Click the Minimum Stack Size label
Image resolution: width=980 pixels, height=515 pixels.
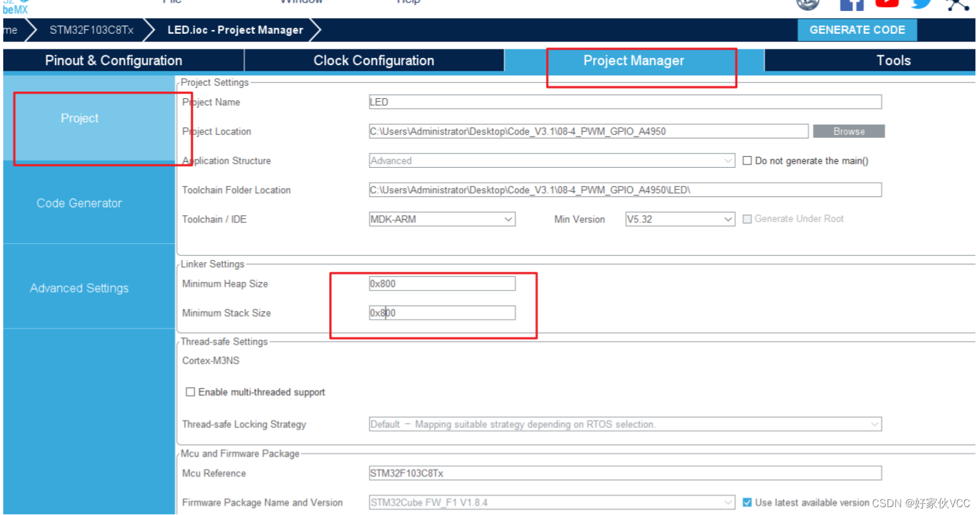pyautogui.click(x=226, y=313)
